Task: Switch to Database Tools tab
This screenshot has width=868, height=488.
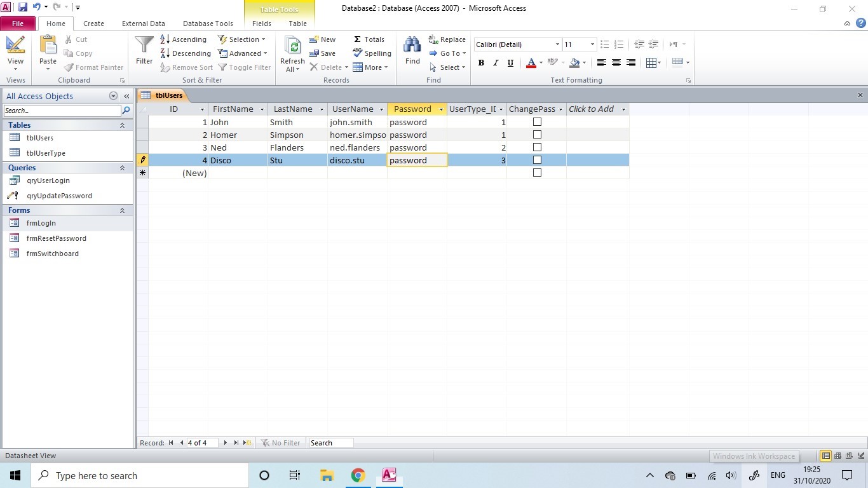Action: (x=208, y=24)
